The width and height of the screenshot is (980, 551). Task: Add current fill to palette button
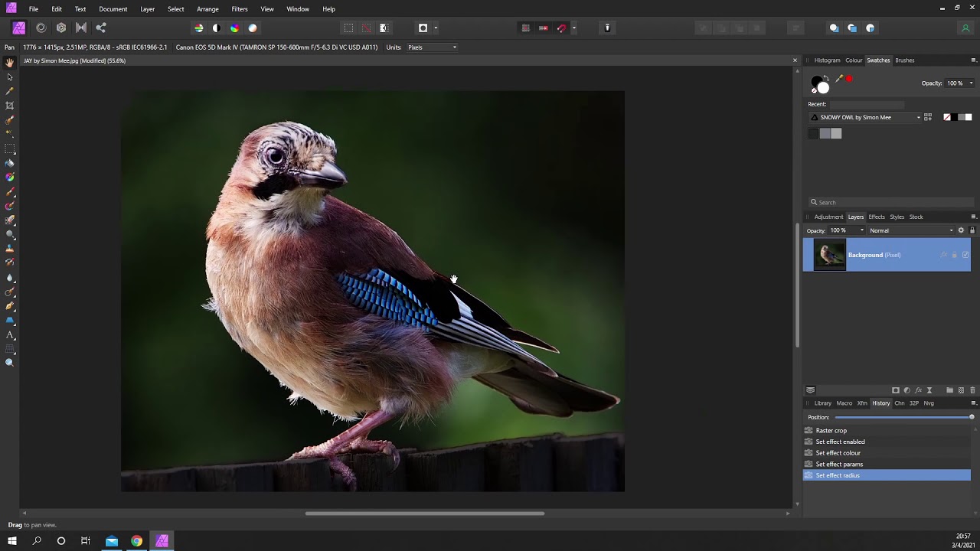click(x=928, y=117)
